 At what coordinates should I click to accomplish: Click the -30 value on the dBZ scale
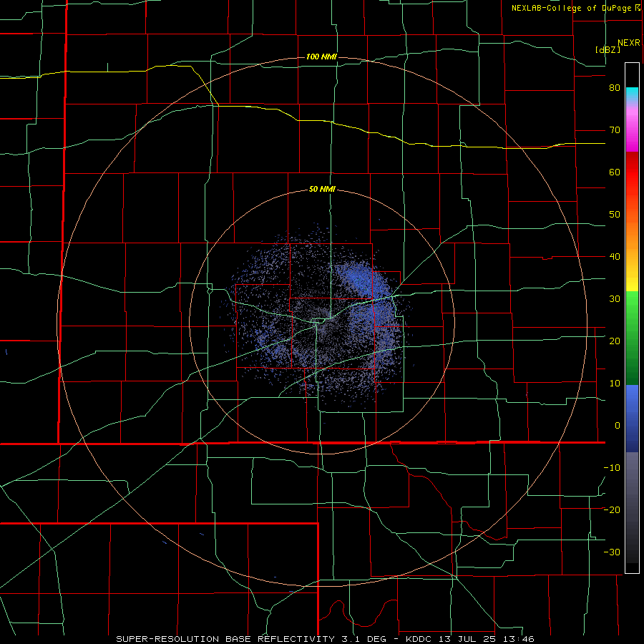point(612,552)
